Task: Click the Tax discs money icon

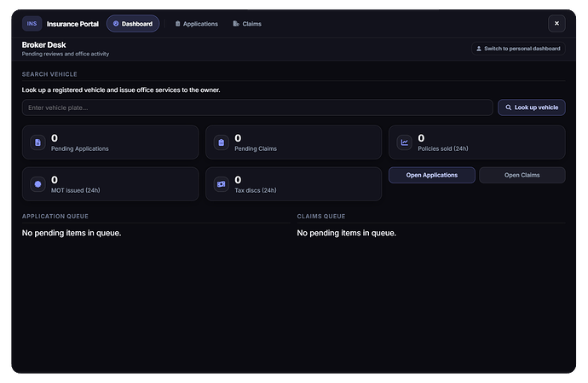Action: coord(222,184)
